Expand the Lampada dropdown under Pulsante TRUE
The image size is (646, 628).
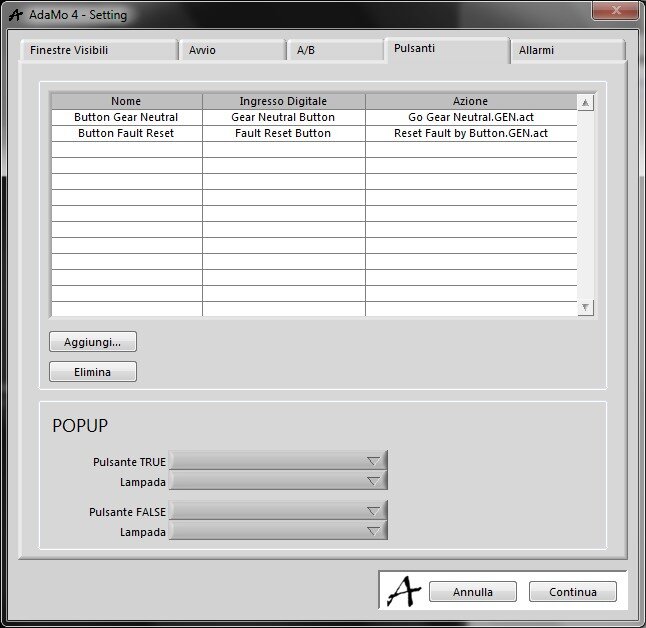[x=278, y=481]
